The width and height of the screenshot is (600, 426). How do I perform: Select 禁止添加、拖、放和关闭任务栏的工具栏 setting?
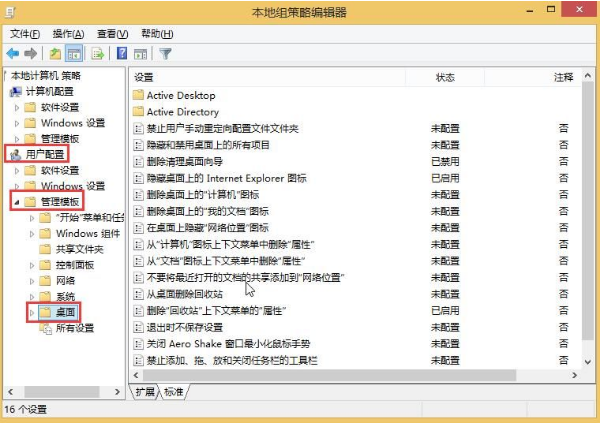click(232, 360)
